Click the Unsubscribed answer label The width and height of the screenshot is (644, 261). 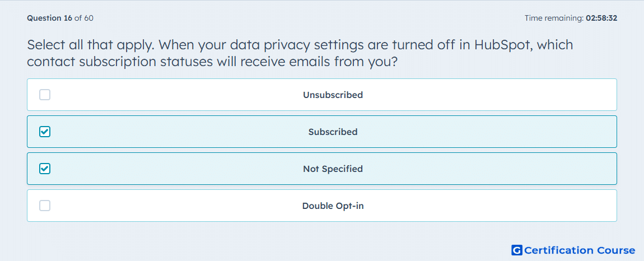(x=333, y=95)
